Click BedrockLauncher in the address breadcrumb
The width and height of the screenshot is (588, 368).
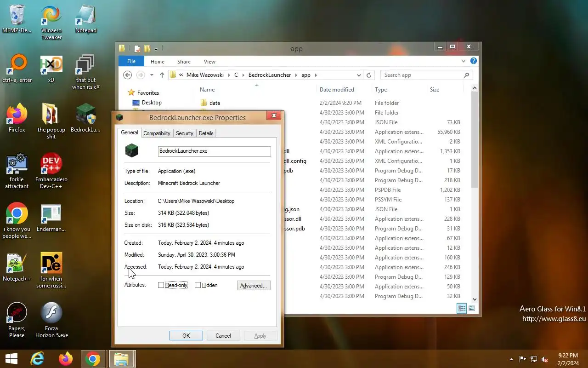point(270,75)
